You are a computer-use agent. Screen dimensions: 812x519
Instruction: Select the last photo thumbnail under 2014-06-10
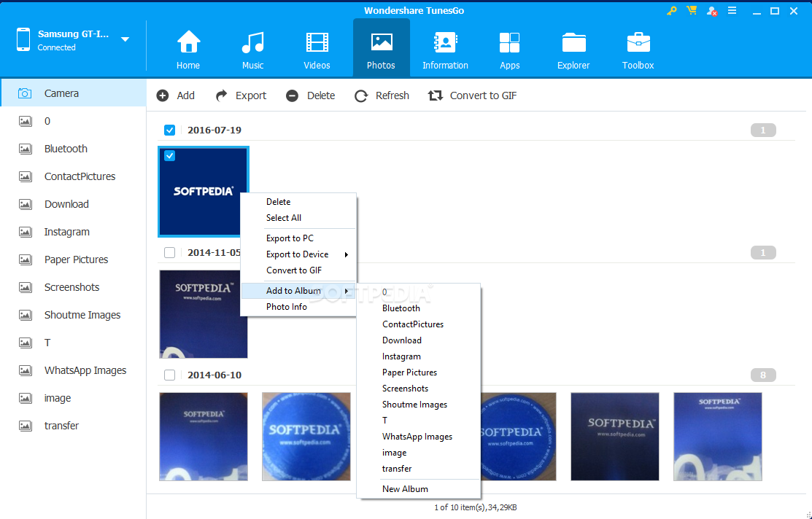(x=718, y=437)
